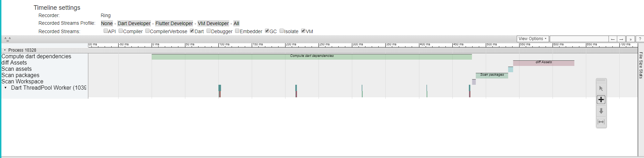The image size is (644, 158).
Task: Open help with question mark button
Action: (640, 39)
